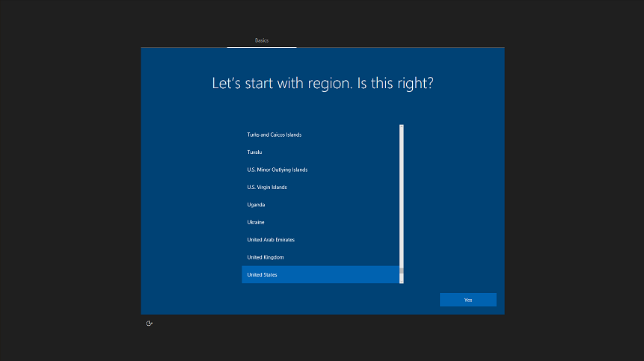Select United Arab Emirates entry
The width and height of the screenshot is (644, 361).
[x=271, y=240]
